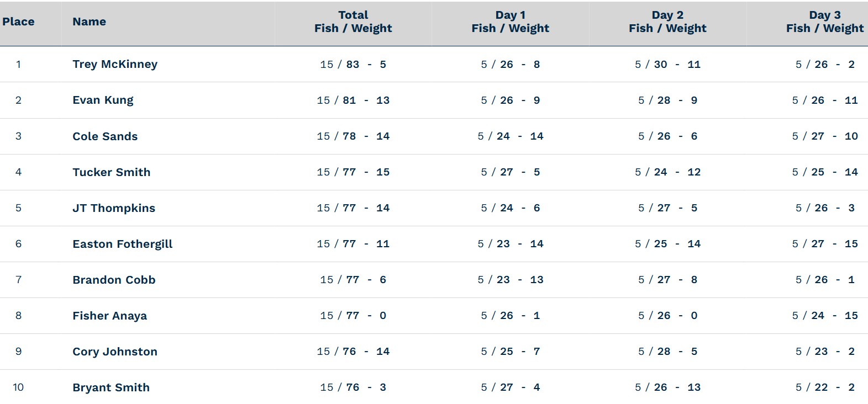The width and height of the screenshot is (868, 404).
Task: Select Fisher Anaya in the table
Action: point(109,316)
